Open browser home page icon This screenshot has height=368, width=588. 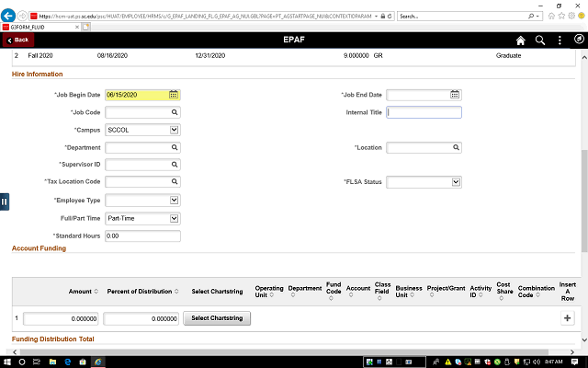tap(551, 16)
